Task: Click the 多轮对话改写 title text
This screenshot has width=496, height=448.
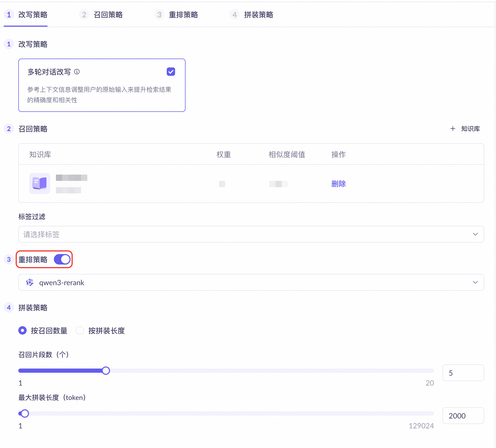Action: (49, 72)
